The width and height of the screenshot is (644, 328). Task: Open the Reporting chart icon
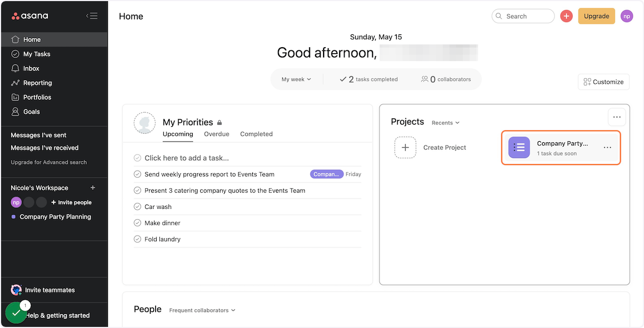click(15, 83)
